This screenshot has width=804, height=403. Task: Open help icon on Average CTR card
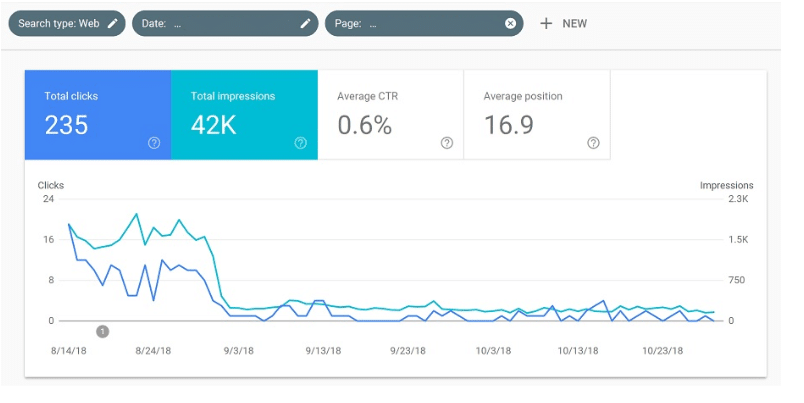pos(447,143)
